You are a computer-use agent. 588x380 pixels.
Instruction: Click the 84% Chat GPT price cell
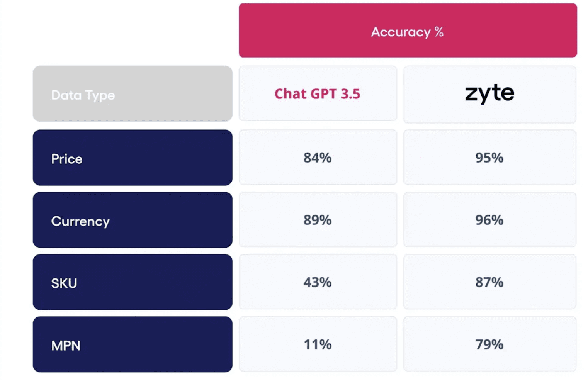(x=317, y=158)
